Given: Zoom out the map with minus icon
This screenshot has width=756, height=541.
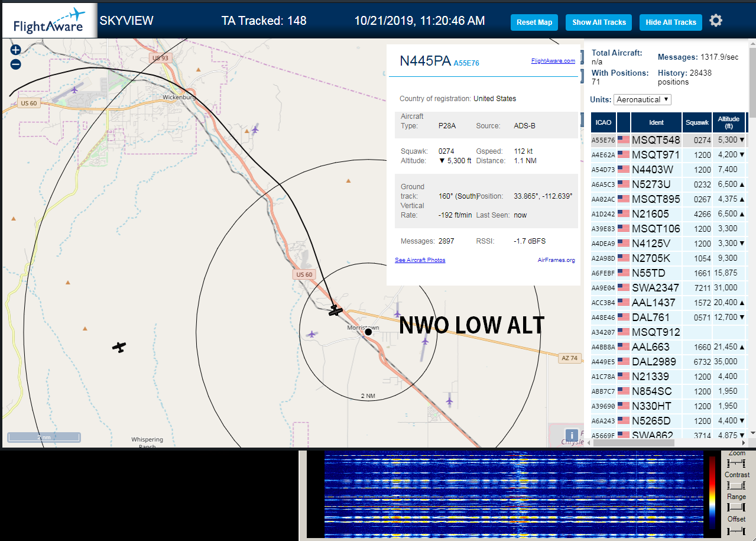Looking at the screenshot, I should point(15,64).
